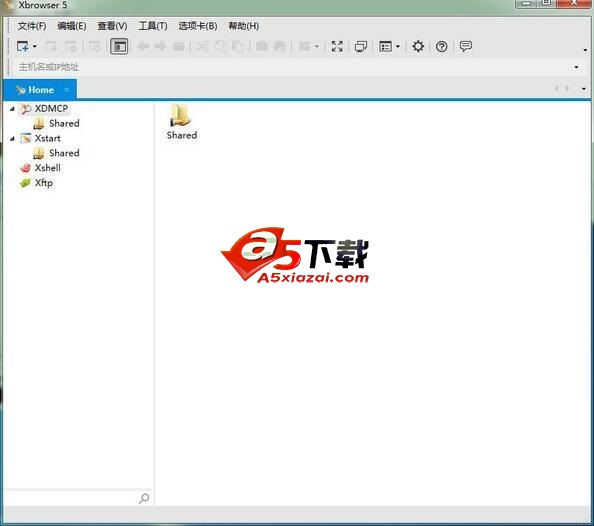Viewport: 594px width, 526px height.
Task: Click the Cut scissors icon
Action: (x=203, y=46)
